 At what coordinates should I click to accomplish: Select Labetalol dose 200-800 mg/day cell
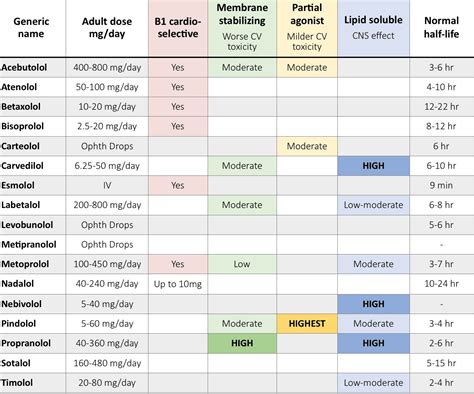click(x=107, y=205)
